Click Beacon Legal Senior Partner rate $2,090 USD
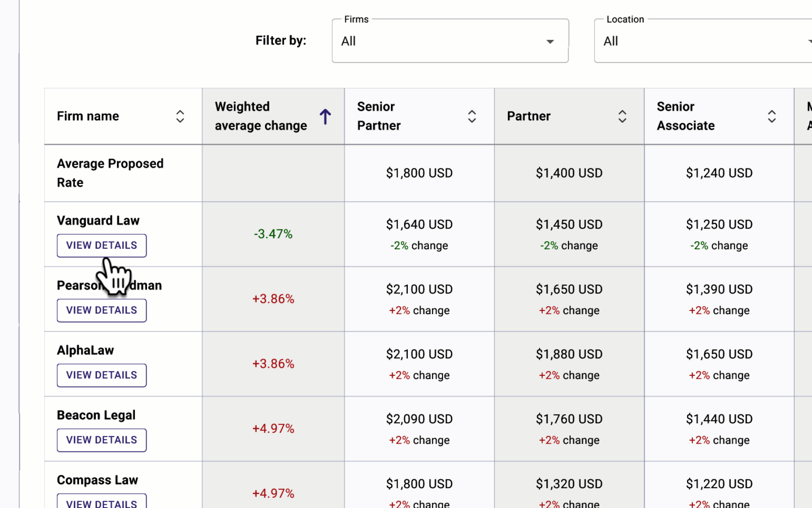This screenshot has height=508, width=812. (419, 419)
